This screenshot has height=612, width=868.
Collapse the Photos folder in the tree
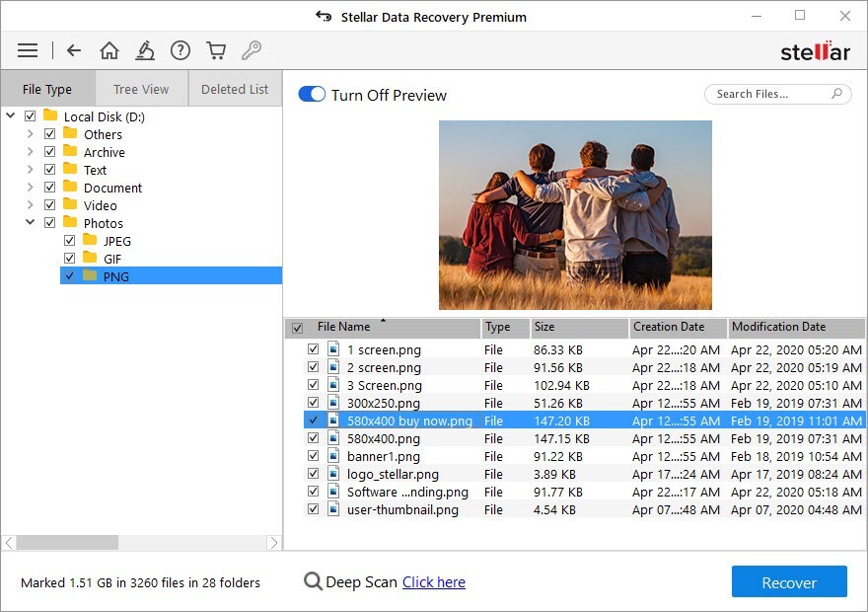(30, 222)
